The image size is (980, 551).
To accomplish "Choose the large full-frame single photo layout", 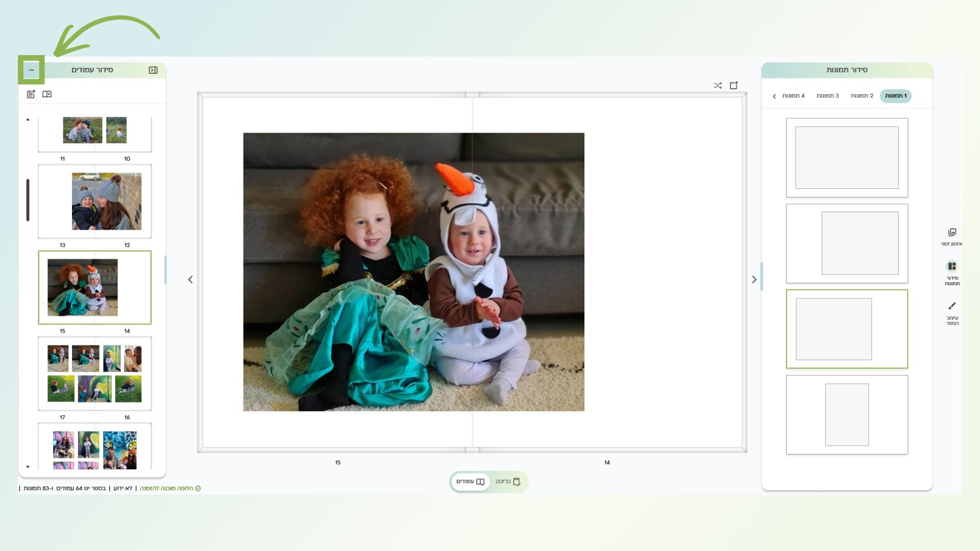I will pos(847,158).
